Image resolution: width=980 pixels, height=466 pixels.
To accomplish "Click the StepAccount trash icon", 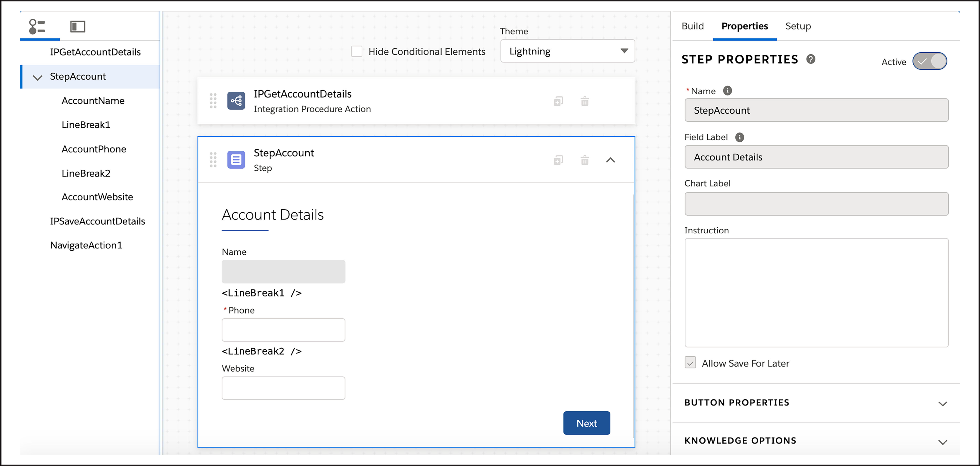I will 585,160.
